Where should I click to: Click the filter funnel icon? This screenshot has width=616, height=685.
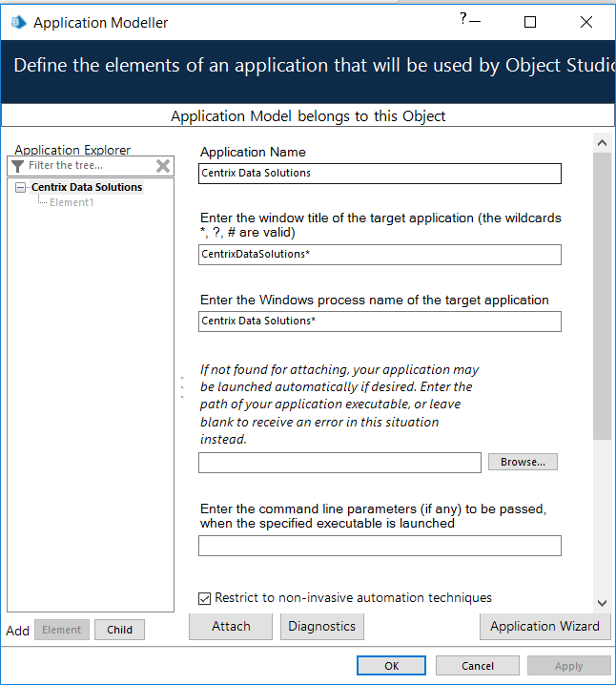[18, 166]
